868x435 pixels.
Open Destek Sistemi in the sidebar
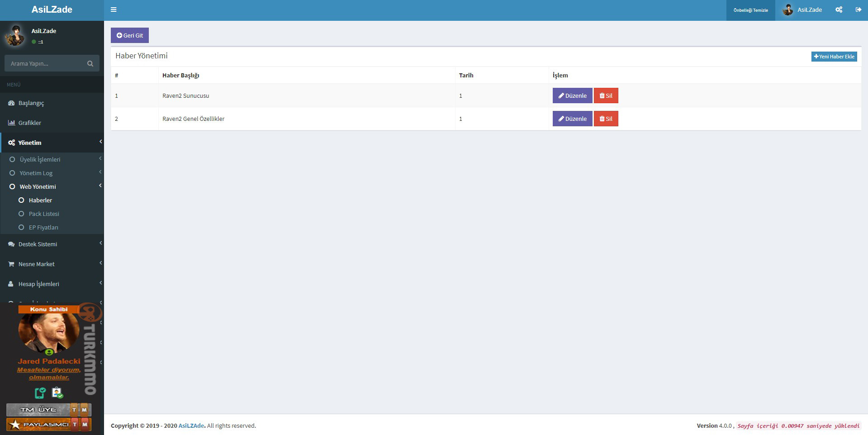coord(52,244)
